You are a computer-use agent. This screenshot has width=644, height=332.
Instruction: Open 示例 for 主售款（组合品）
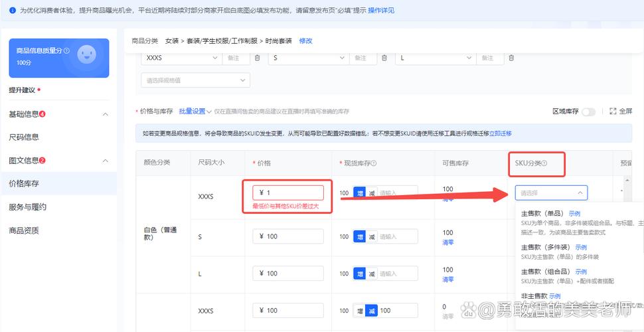coord(581,272)
